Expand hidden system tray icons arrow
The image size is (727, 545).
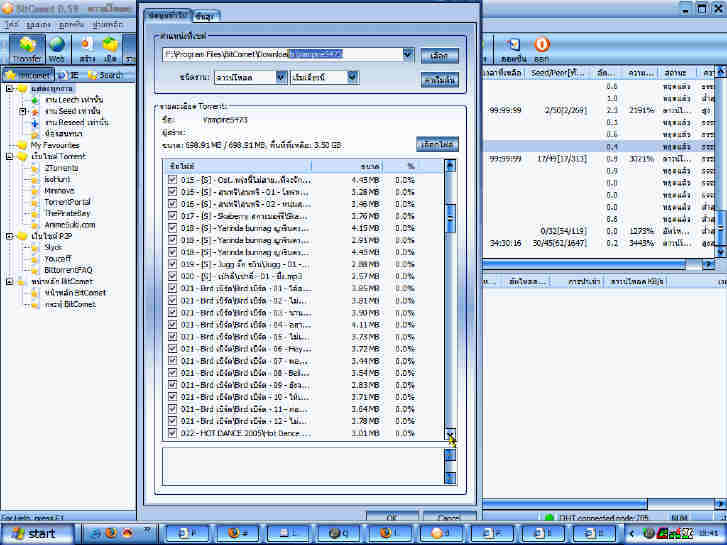[631, 534]
